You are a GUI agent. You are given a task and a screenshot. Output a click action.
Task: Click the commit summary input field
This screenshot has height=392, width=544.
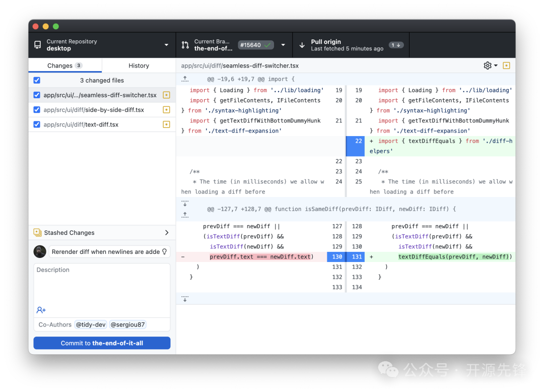110,251
